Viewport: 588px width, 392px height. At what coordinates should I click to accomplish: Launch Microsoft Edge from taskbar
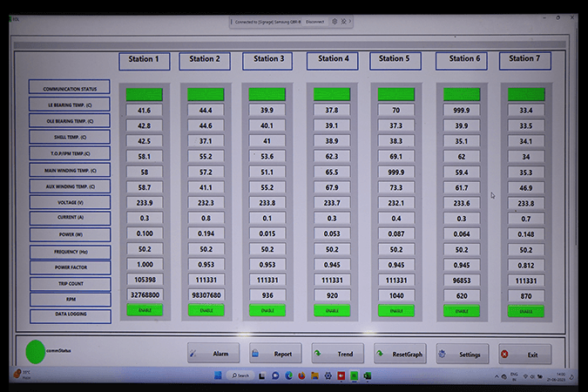click(x=288, y=375)
